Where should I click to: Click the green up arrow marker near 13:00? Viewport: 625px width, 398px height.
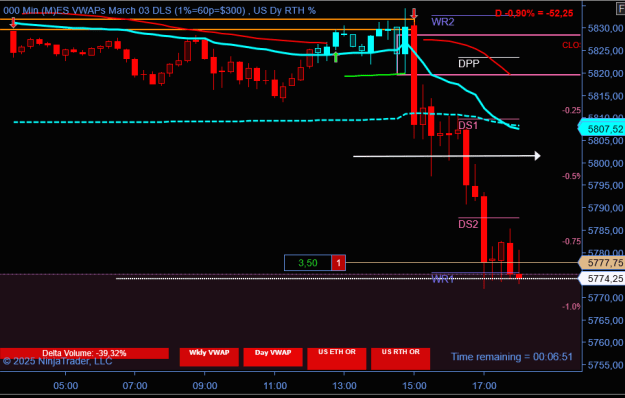(x=336, y=57)
